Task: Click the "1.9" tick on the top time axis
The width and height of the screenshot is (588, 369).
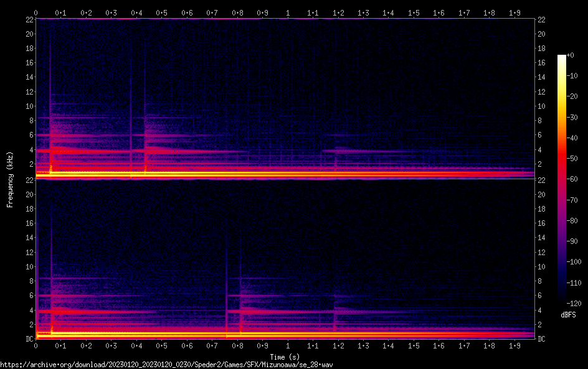Action: click(x=514, y=12)
